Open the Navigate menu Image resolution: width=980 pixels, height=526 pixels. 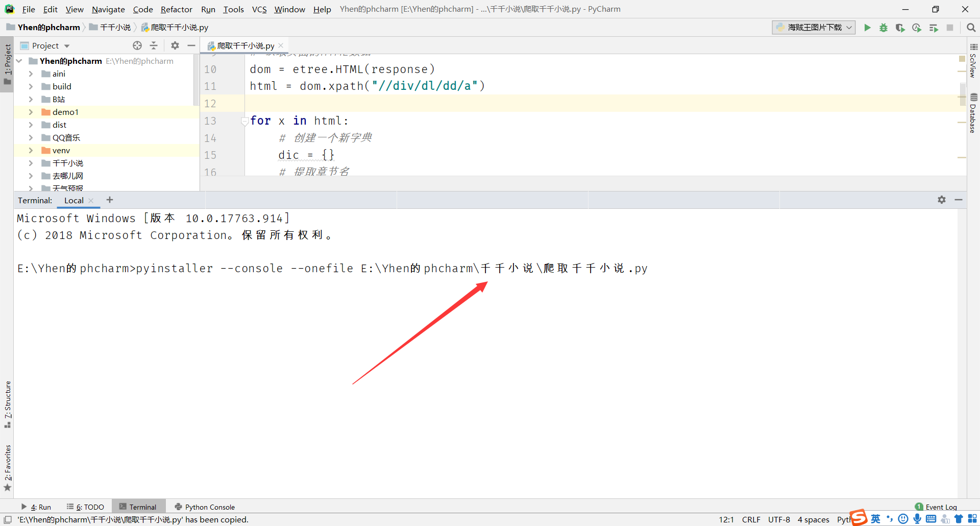108,9
